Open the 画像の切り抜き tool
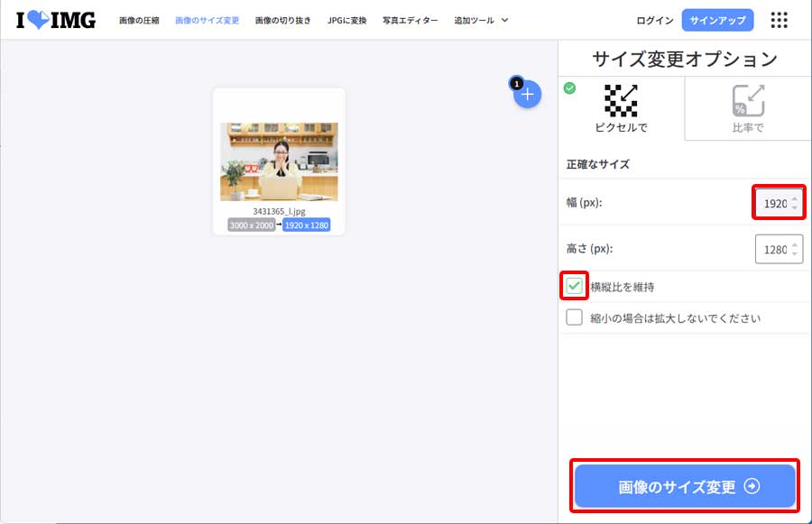The width and height of the screenshot is (812, 524). (x=281, y=19)
